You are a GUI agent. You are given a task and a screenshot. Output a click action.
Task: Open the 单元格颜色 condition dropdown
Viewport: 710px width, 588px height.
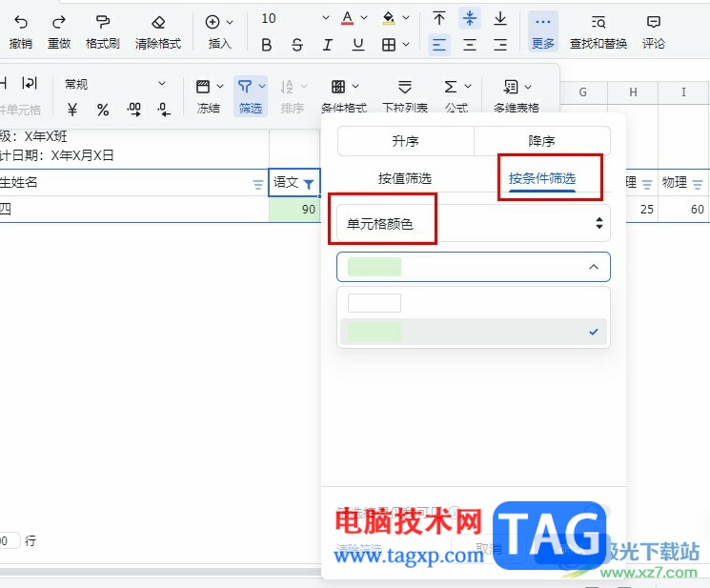pos(474,223)
